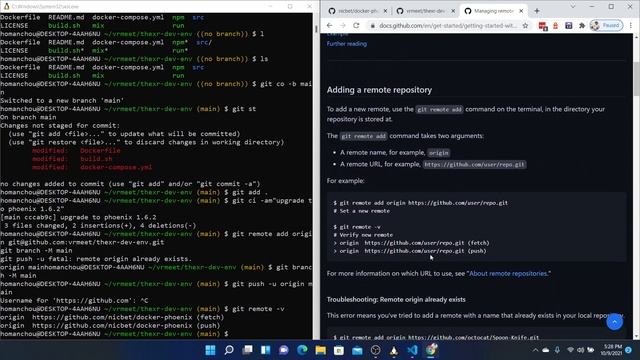
Task: Click the OneDrive cloud tray icon
Action: tap(546, 350)
